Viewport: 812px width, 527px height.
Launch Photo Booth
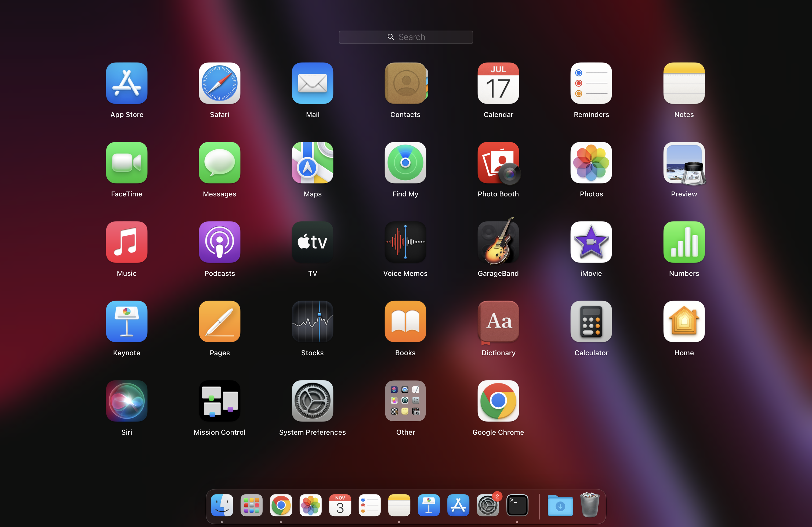tap(498, 163)
